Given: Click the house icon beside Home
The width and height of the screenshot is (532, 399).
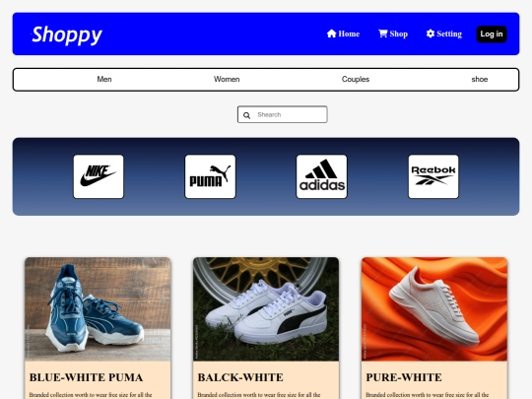Looking at the screenshot, I should 331,33.
